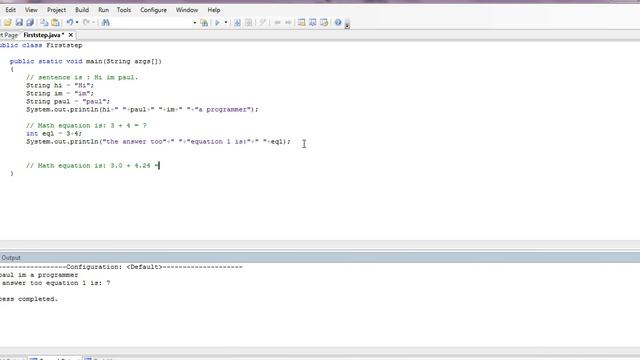640x360 pixels.
Task: Click the second window layout icon
Action: [313, 22]
